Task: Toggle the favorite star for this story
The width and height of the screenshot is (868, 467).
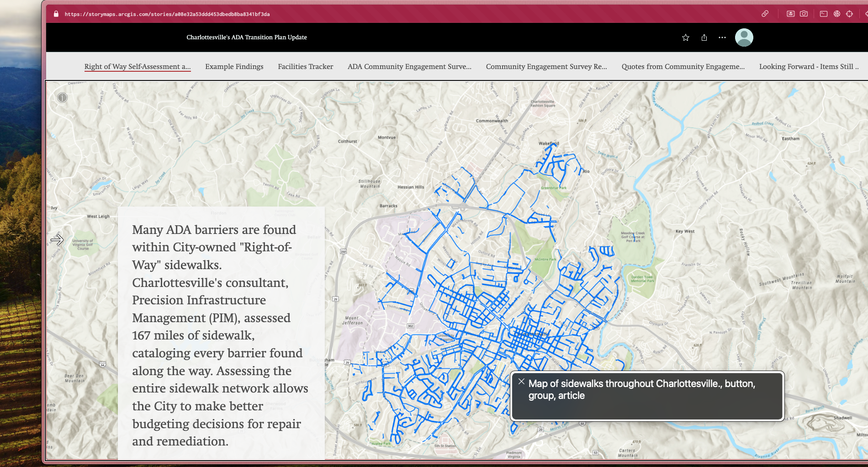Action: pos(686,37)
